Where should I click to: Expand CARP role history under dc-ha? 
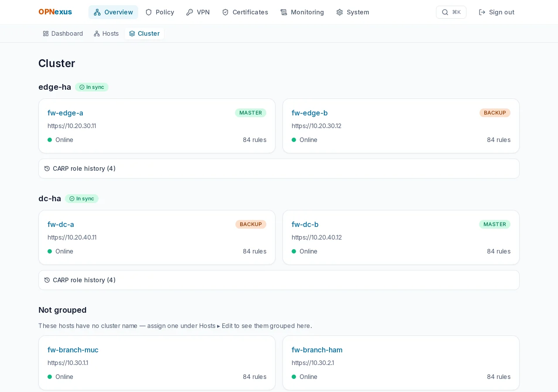pos(279,280)
